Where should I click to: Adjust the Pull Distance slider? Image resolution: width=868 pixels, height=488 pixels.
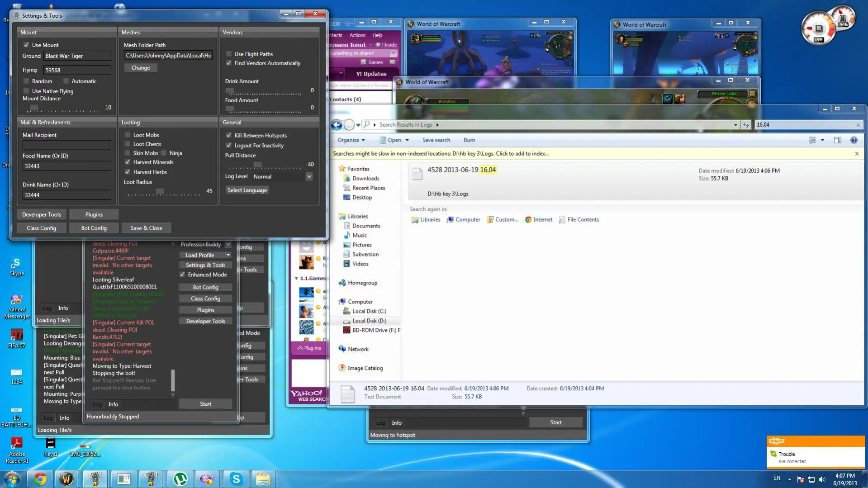coord(257,165)
